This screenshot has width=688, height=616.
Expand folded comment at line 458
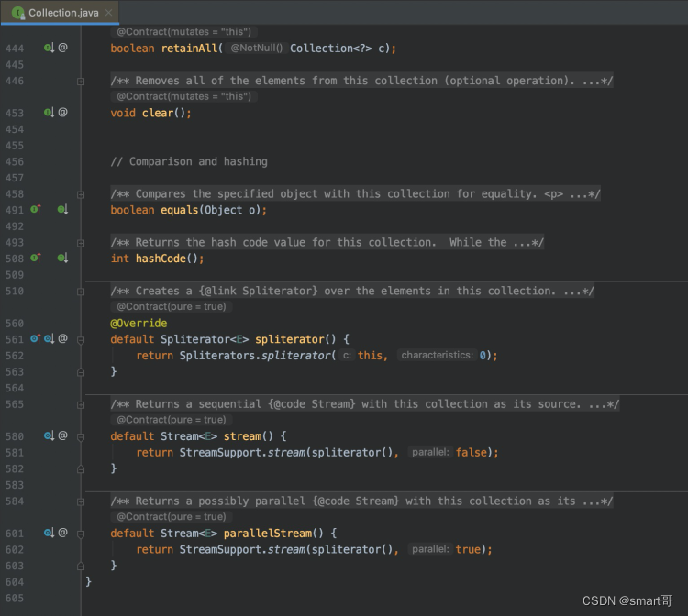(81, 194)
